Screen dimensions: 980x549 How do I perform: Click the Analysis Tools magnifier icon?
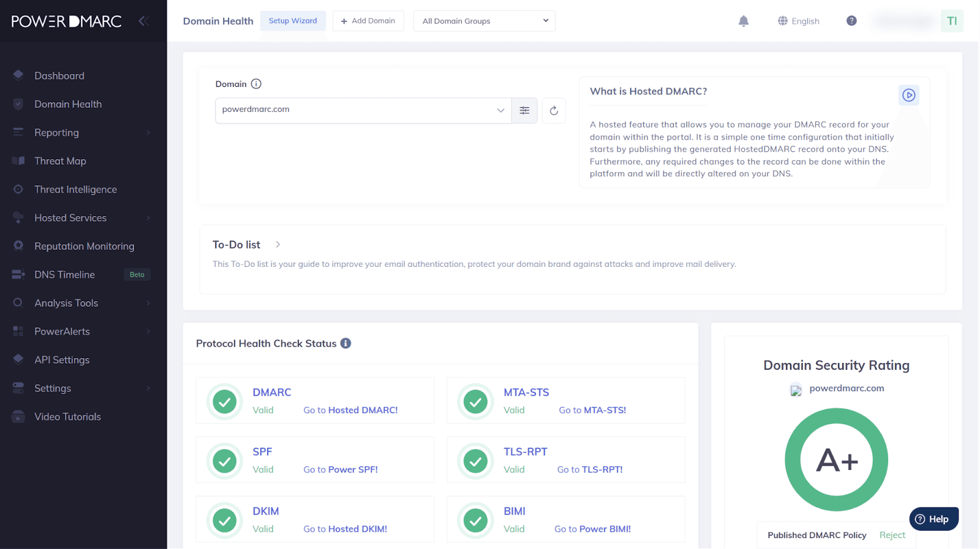coord(18,303)
